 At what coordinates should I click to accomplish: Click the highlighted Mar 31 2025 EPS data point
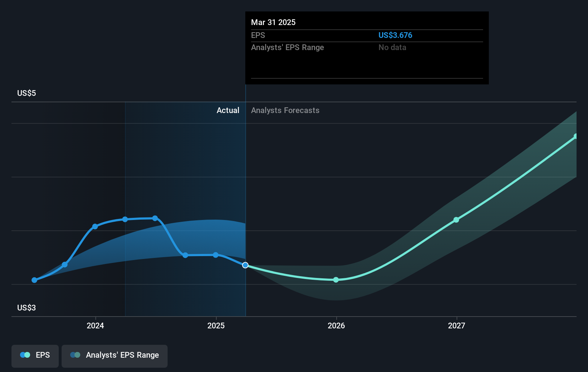245,265
